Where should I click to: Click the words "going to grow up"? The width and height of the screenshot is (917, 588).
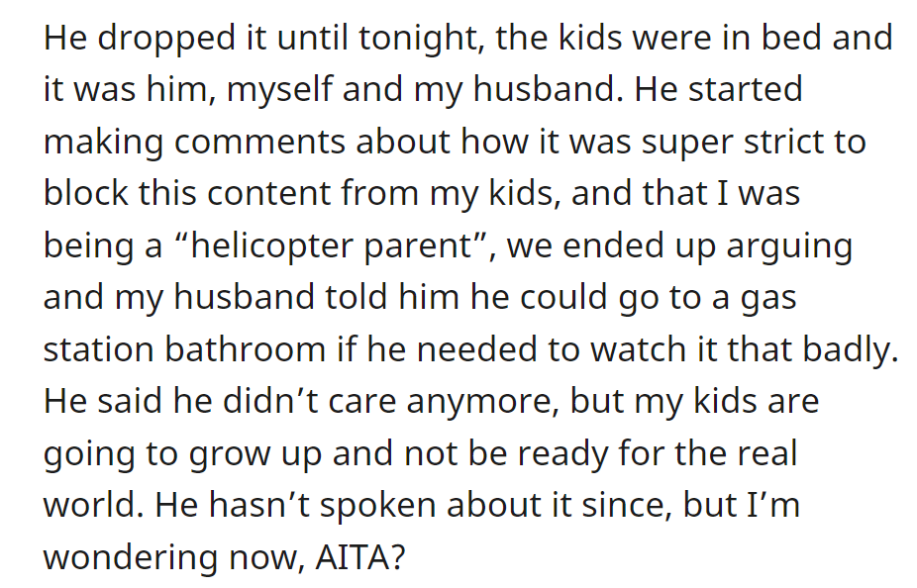[x=182, y=455]
